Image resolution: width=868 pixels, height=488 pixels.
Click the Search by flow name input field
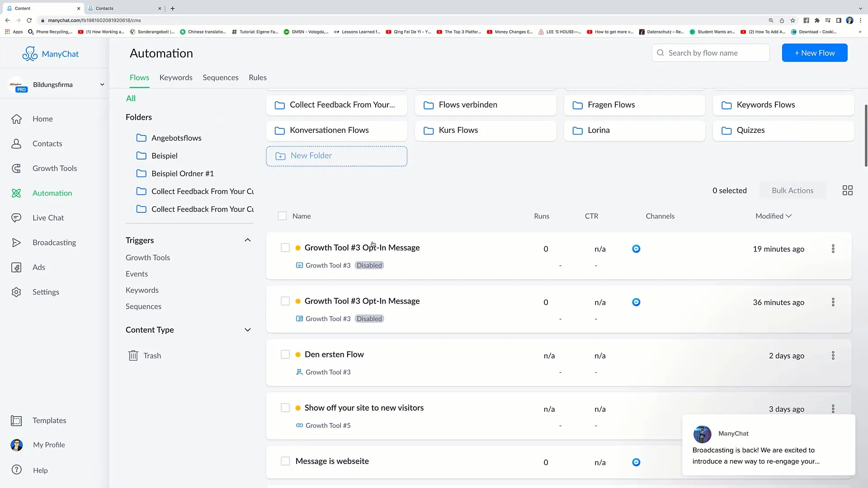pyautogui.click(x=711, y=52)
